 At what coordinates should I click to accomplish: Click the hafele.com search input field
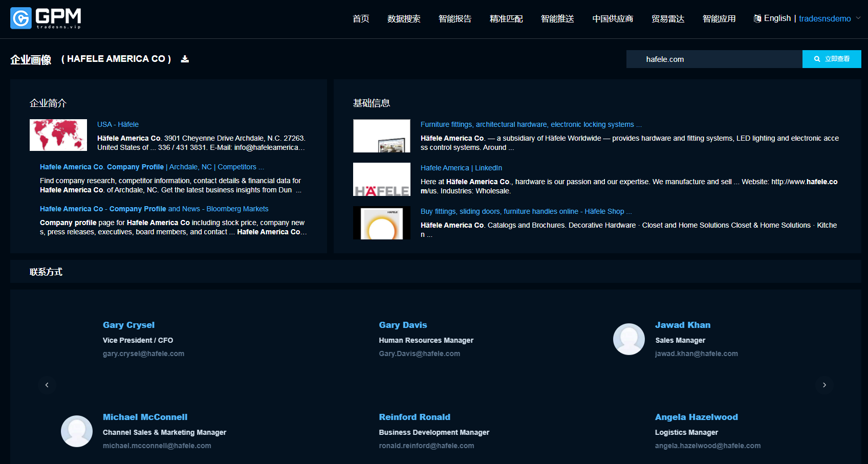click(x=714, y=59)
